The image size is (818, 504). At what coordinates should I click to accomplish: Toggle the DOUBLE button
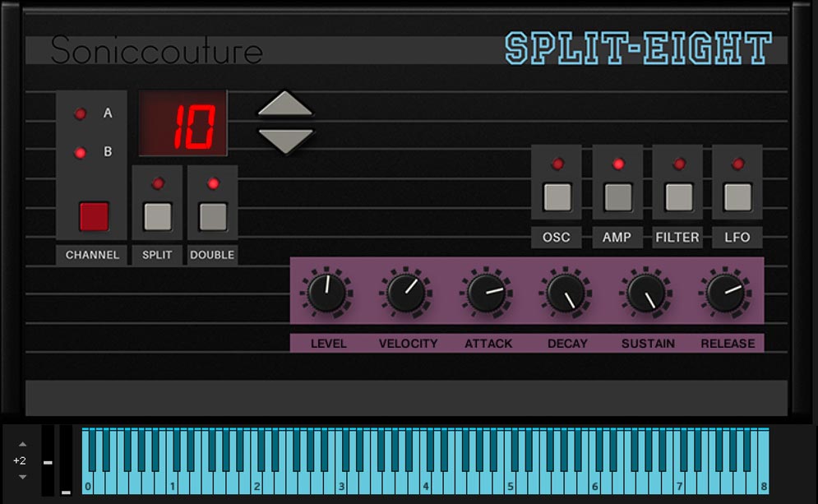click(214, 216)
